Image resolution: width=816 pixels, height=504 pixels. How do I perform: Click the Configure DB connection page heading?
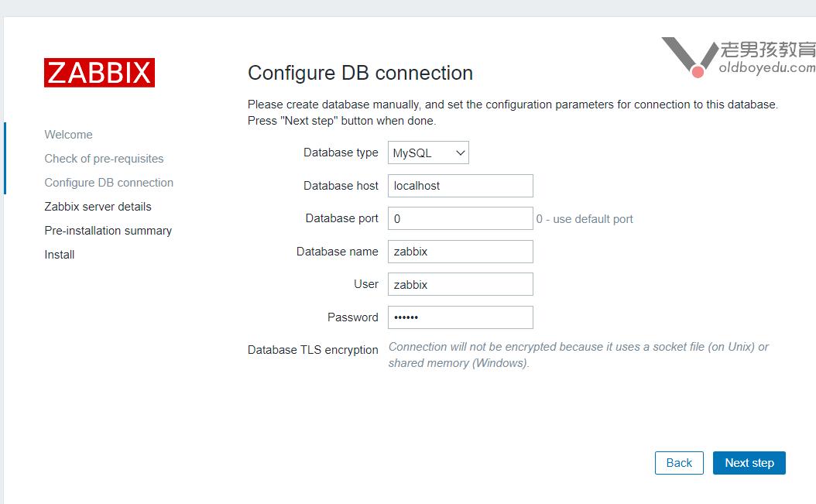click(x=360, y=74)
